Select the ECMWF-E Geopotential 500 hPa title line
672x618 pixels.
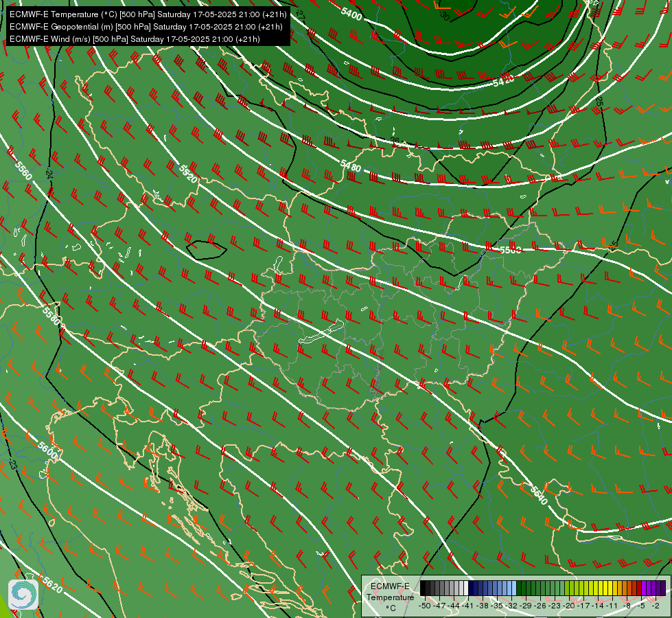click(x=146, y=27)
